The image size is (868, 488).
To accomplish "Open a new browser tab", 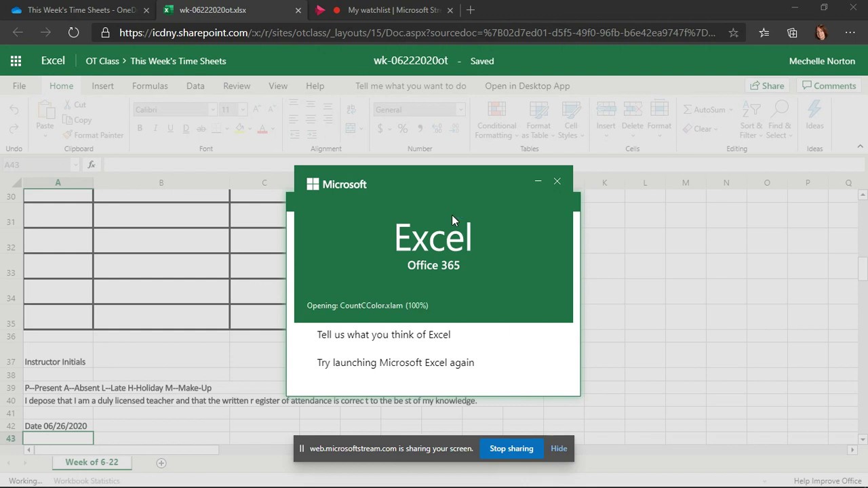I will [471, 10].
